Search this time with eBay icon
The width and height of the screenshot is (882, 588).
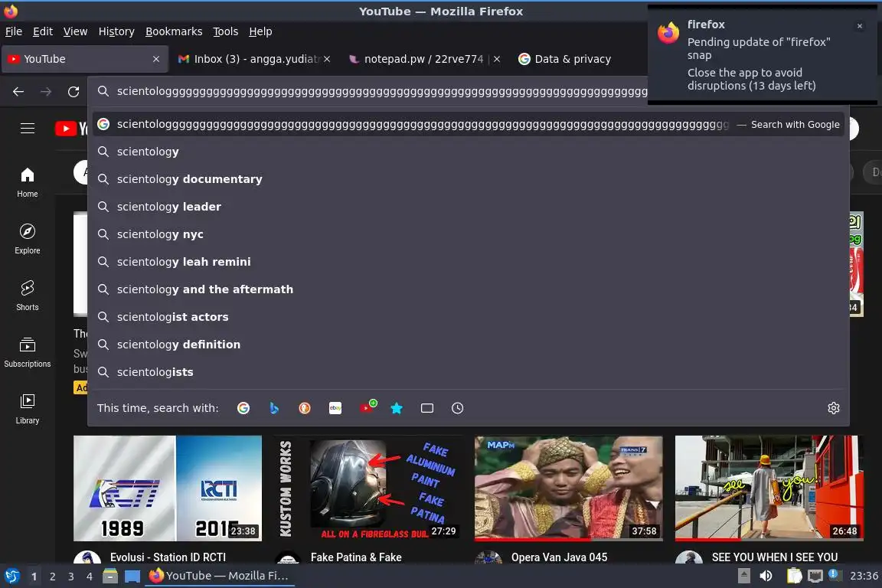click(335, 408)
